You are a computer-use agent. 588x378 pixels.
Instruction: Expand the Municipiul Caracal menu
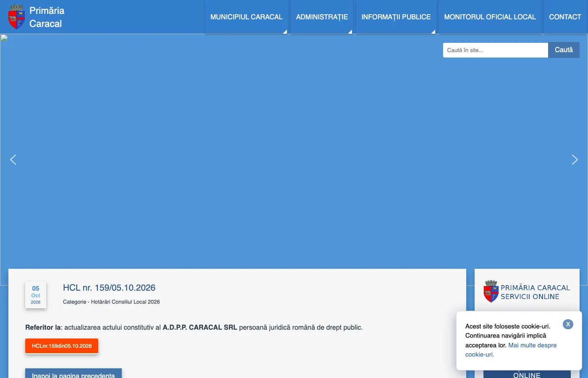[x=247, y=17]
